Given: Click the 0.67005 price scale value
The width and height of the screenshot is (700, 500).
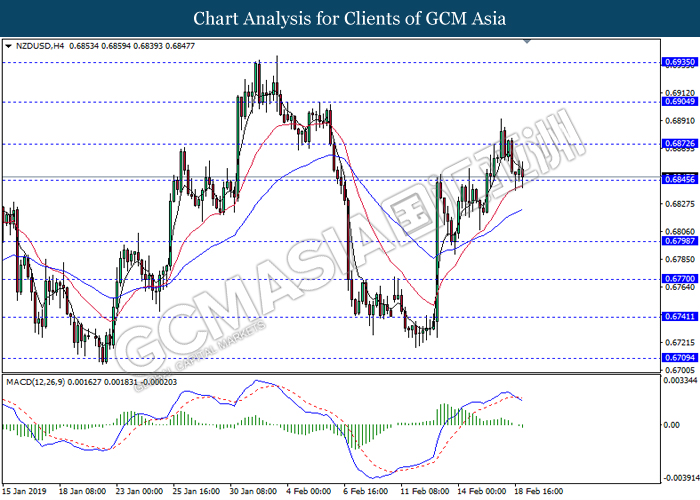Looking at the screenshot, I should (679, 370).
